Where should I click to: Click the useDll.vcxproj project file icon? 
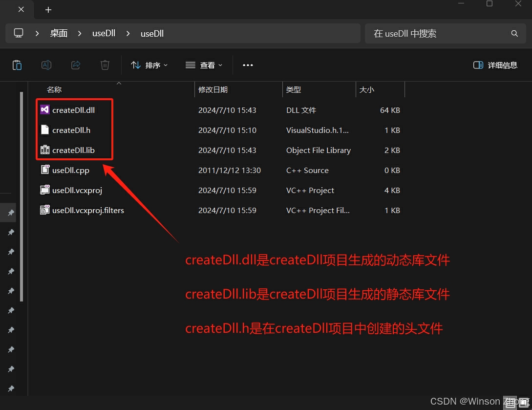45,190
